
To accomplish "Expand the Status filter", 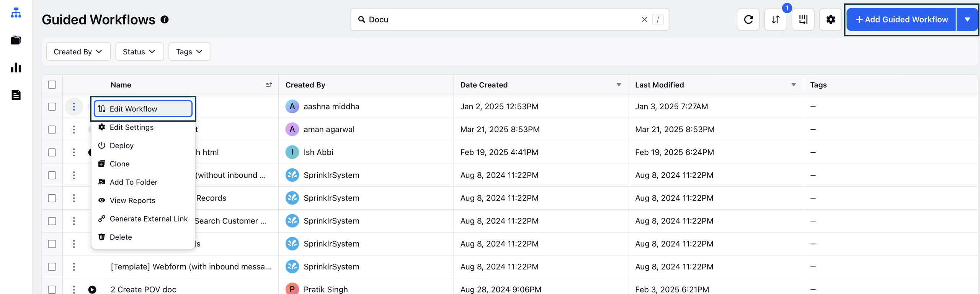I will coord(139,51).
